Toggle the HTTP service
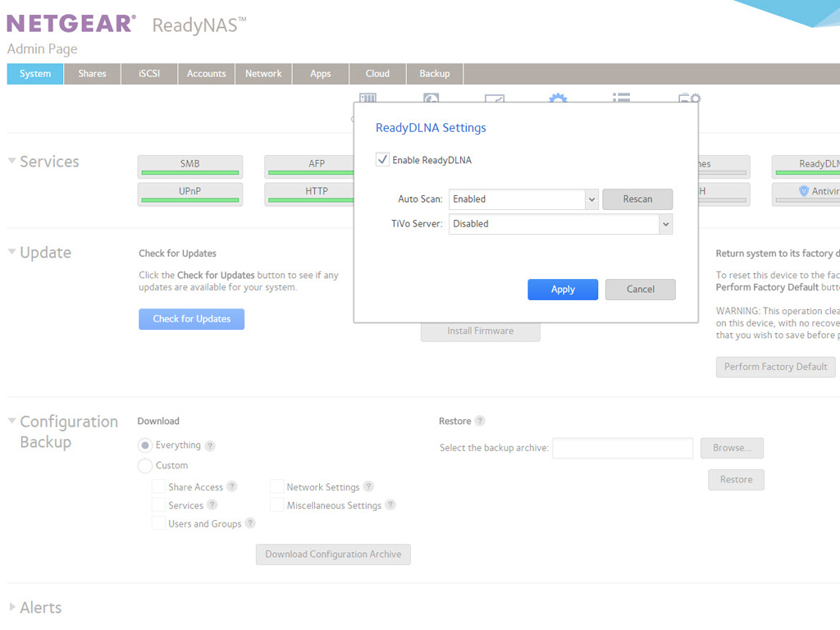Image resolution: width=840 pixels, height=630 pixels. coord(309,194)
